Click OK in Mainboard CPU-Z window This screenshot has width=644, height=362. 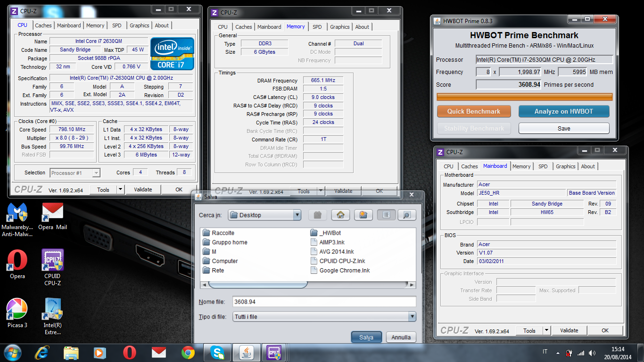(x=605, y=330)
